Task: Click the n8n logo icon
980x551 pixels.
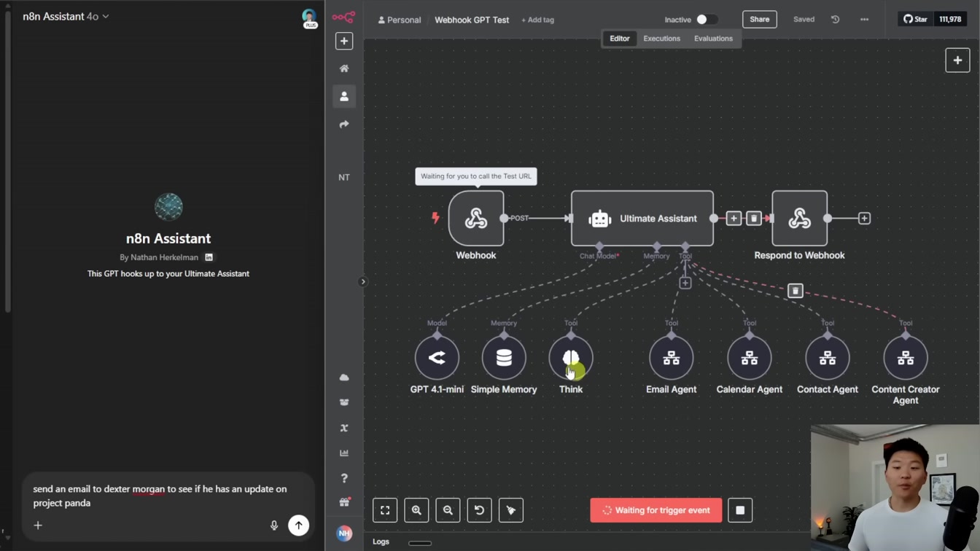Action: [343, 17]
